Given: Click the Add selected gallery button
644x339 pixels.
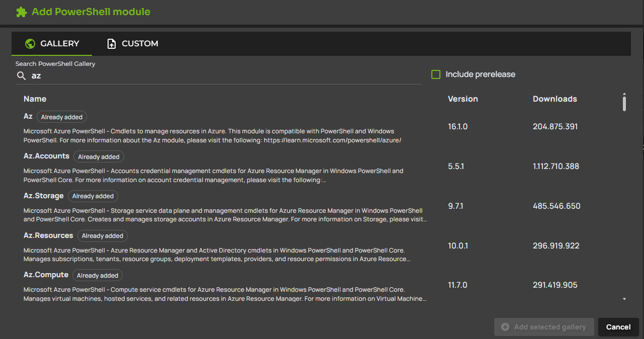Looking at the screenshot, I should click(x=544, y=327).
